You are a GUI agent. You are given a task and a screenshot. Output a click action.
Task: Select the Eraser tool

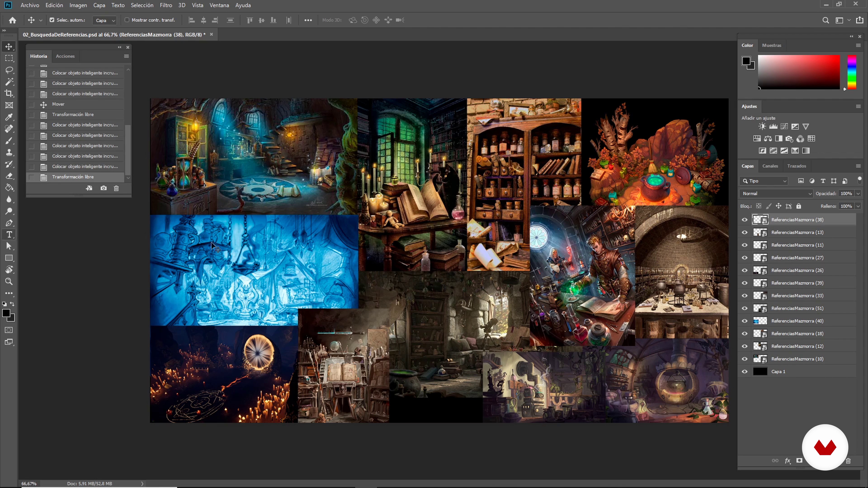(9, 176)
